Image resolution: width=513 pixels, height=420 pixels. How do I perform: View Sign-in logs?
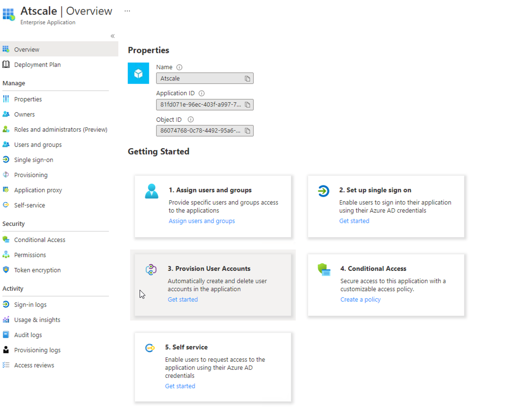tap(30, 305)
